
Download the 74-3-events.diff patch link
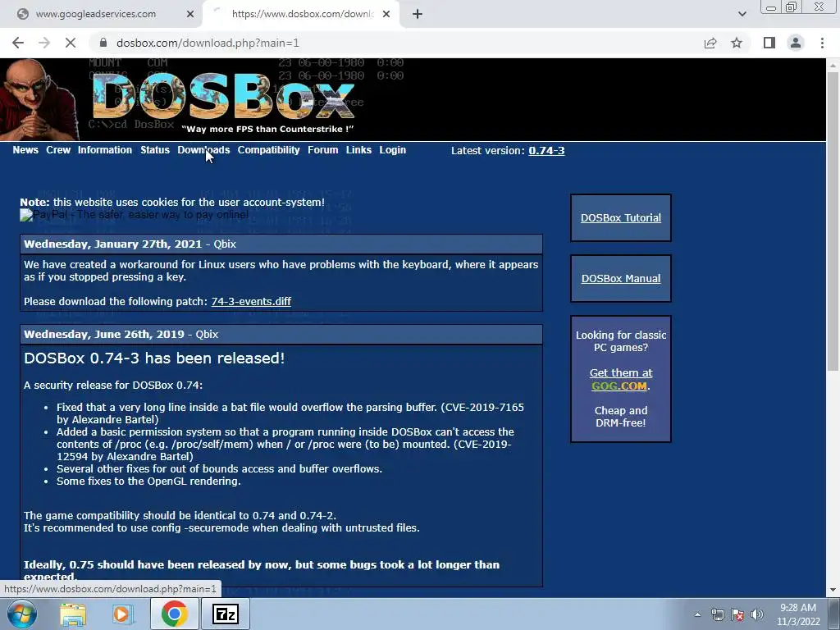click(x=251, y=301)
